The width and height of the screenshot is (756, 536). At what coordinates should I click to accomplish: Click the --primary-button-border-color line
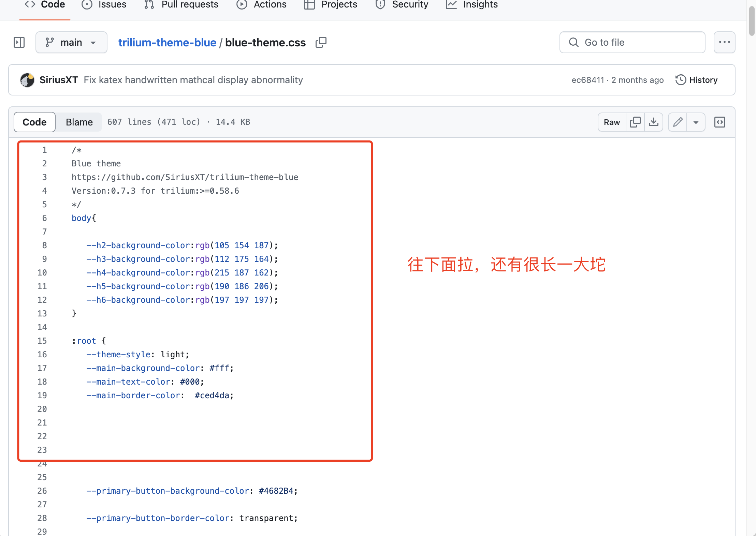coord(192,518)
